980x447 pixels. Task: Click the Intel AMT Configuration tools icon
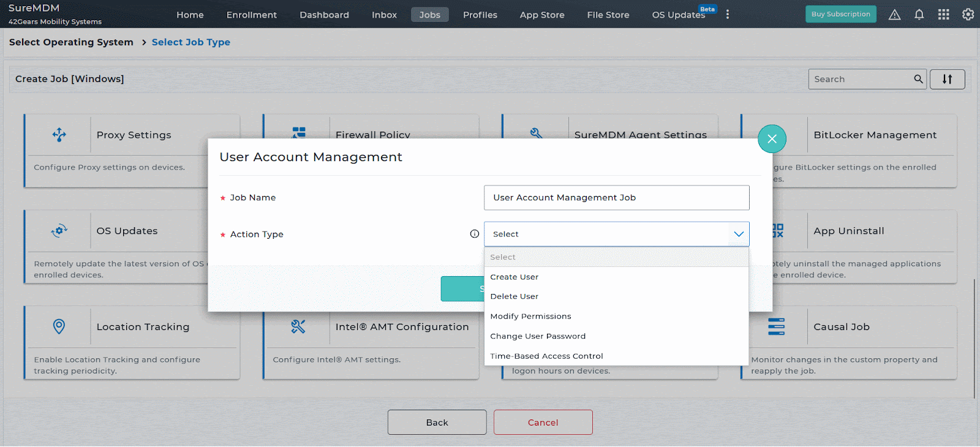[x=298, y=326]
